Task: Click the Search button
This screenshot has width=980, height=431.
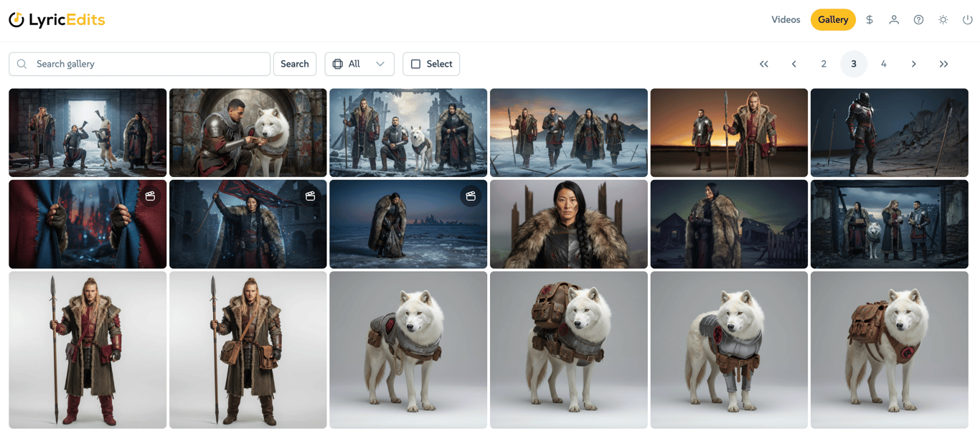Action: click(x=294, y=64)
